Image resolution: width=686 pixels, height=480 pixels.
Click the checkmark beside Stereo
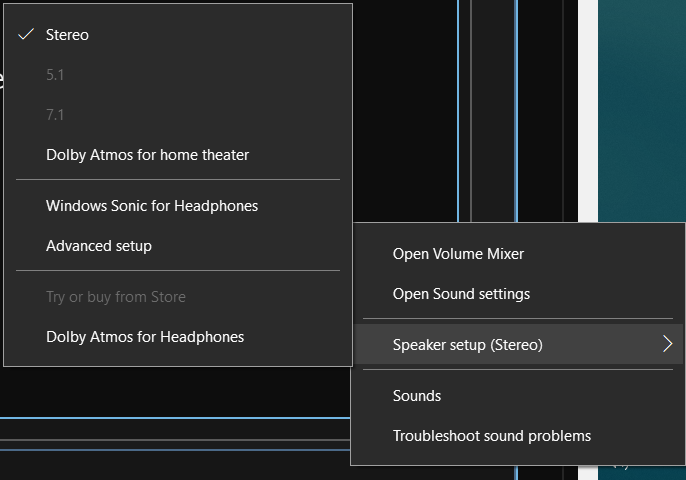[x=26, y=35]
